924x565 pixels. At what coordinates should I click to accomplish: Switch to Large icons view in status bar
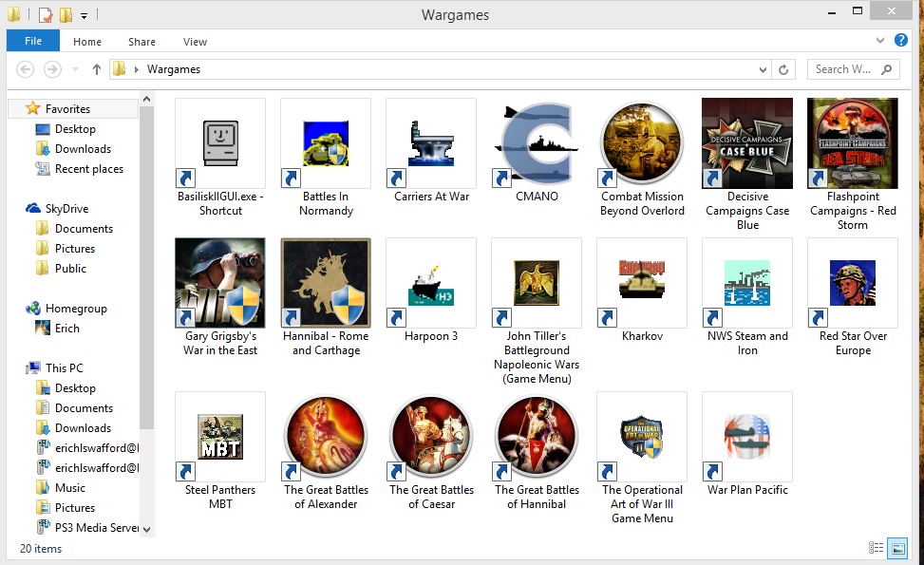point(898,548)
